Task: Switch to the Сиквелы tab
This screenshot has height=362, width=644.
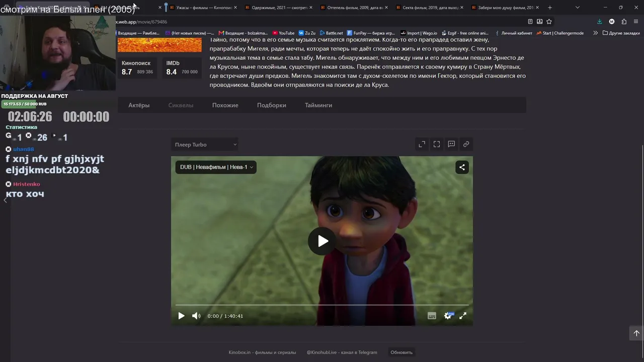Action: (x=181, y=105)
